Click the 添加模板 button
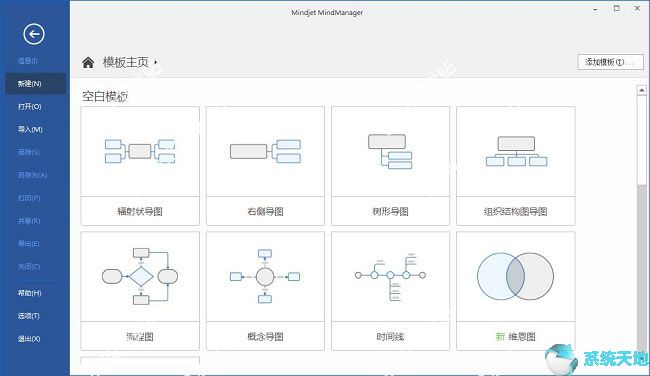This screenshot has height=376, width=650. [x=610, y=62]
